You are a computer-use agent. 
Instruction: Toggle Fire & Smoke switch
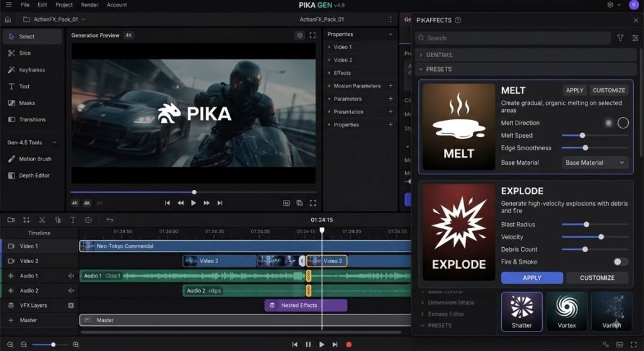[621, 262]
